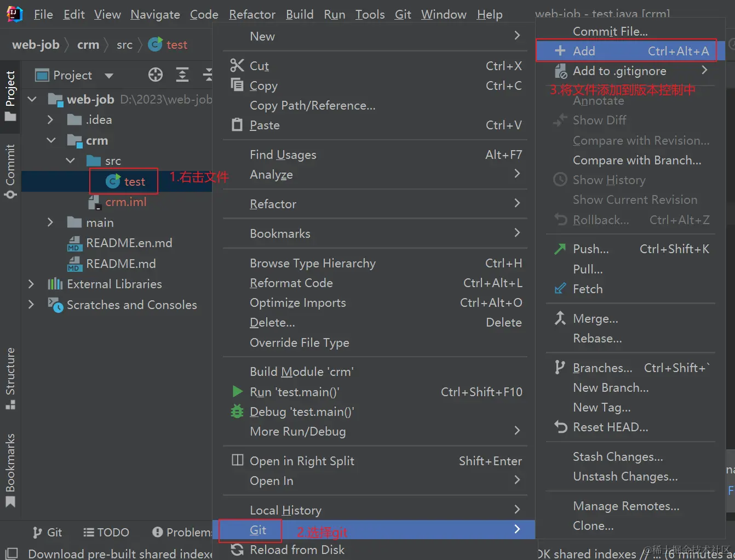The height and width of the screenshot is (560, 735).
Task: Click the Branches icon
Action: click(x=559, y=368)
